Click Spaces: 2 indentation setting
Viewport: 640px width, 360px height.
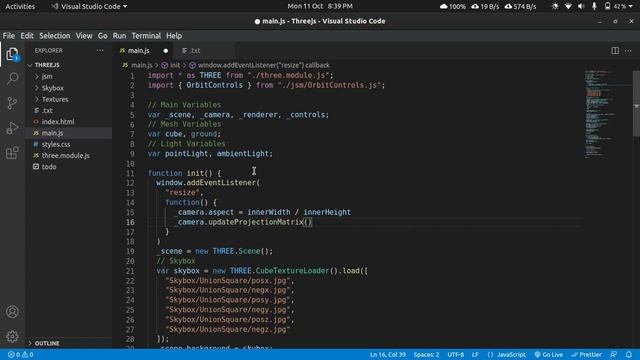(426, 355)
